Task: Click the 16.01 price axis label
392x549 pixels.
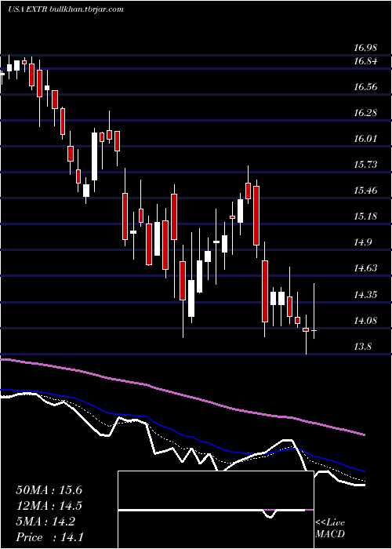Action: pyautogui.click(x=366, y=139)
